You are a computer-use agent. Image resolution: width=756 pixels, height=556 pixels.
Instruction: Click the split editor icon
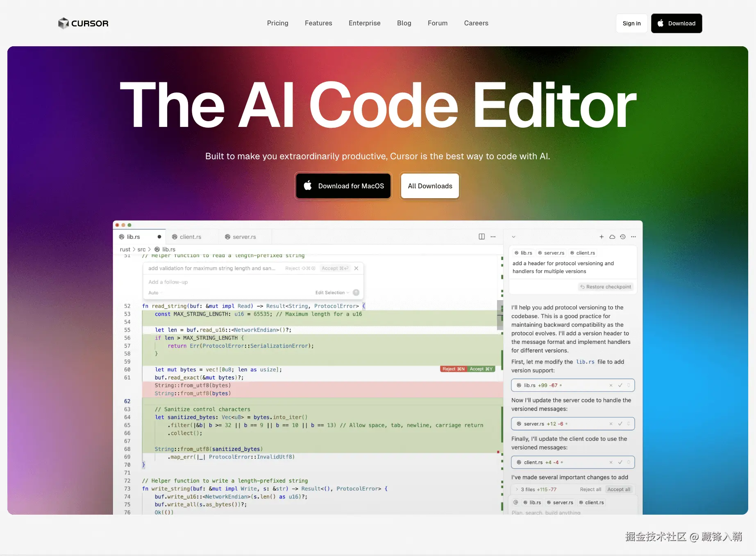(482, 237)
